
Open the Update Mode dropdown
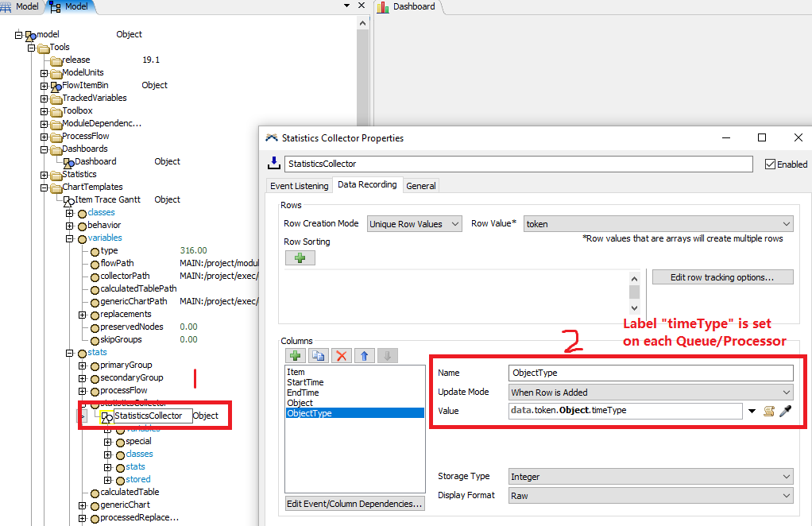coord(651,392)
